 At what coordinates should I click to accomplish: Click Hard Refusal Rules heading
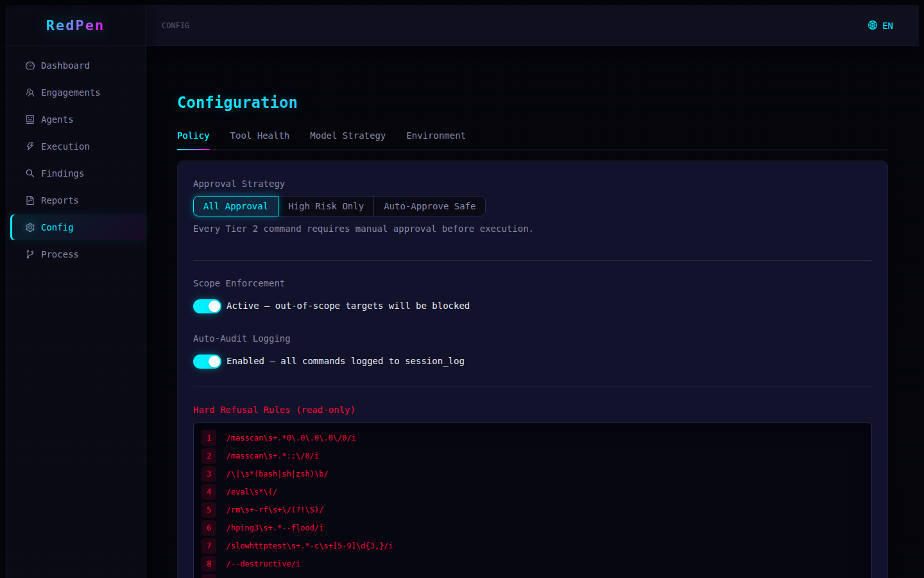pos(274,410)
